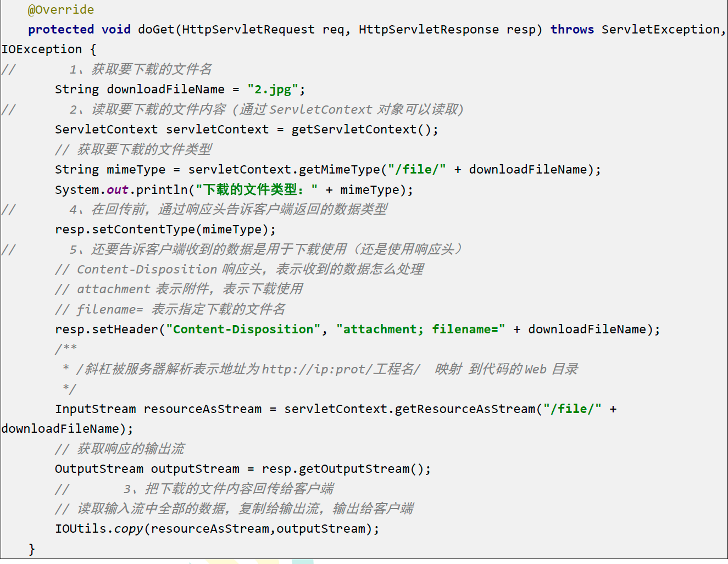Click comment '// attachment 表示附件，表示下载使用'
This screenshot has height=564, width=728.
pyautogui.click(x=179, y=289)
